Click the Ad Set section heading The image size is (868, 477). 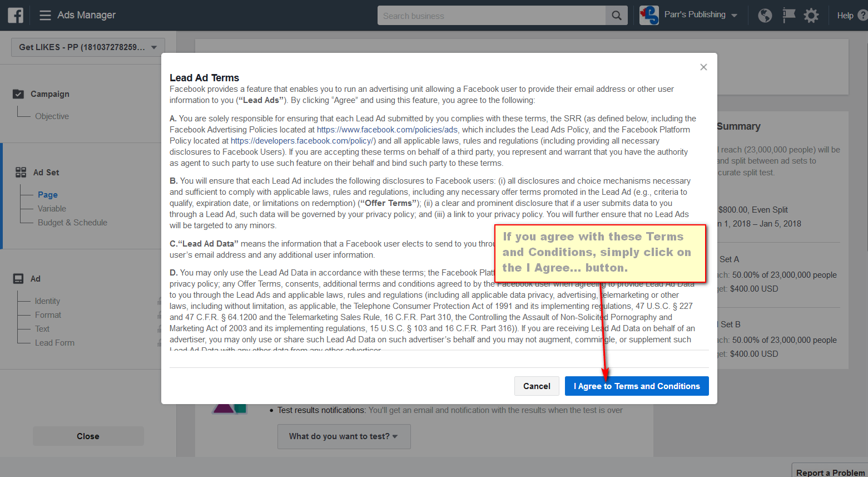tap(46, 173)
